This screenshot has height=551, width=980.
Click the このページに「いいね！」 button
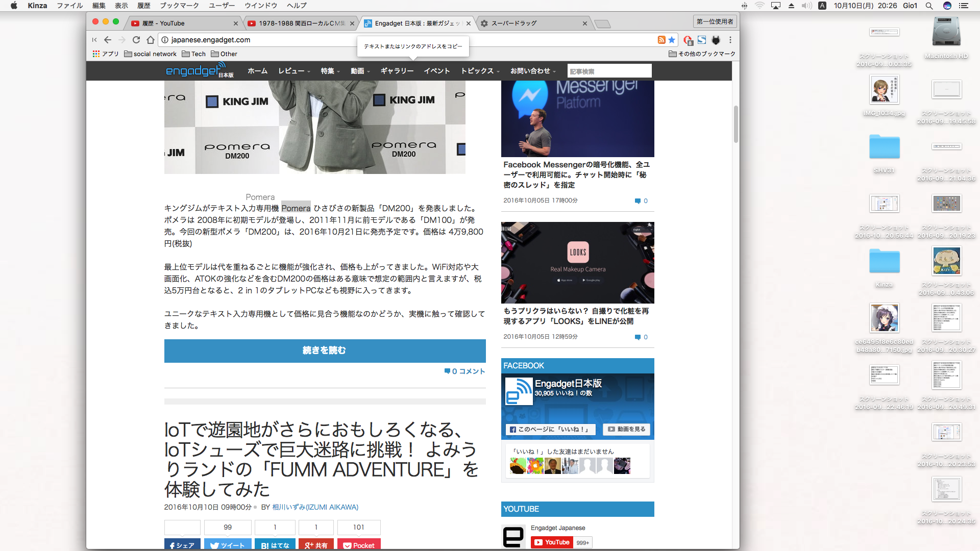pyautogui.click(x=550, y=430)
